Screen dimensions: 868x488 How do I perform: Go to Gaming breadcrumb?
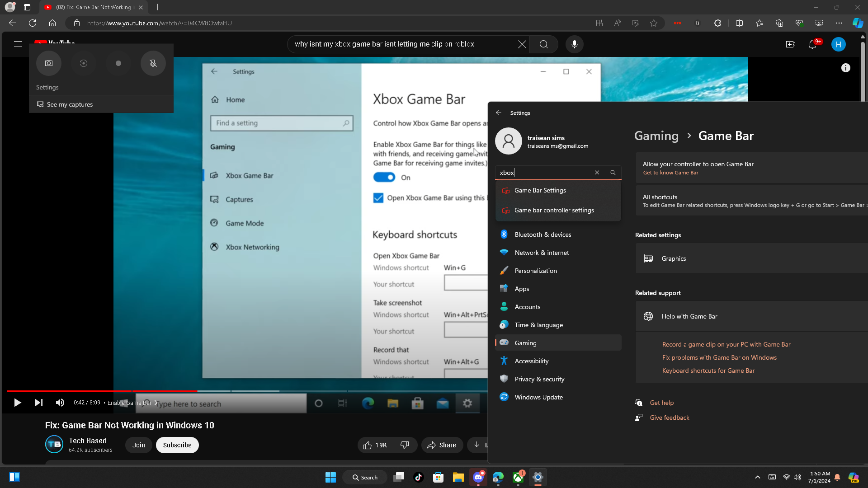(x=656, y=136)
